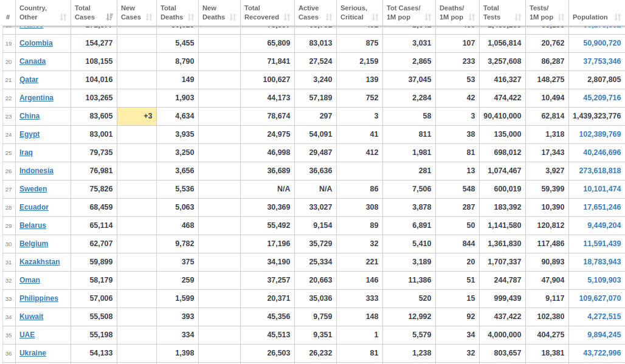Image resolution: width=625 pixels, height=364 pixels.
Task: Select Qatar population 2,807,805 cell
Action: coord(597,80)
